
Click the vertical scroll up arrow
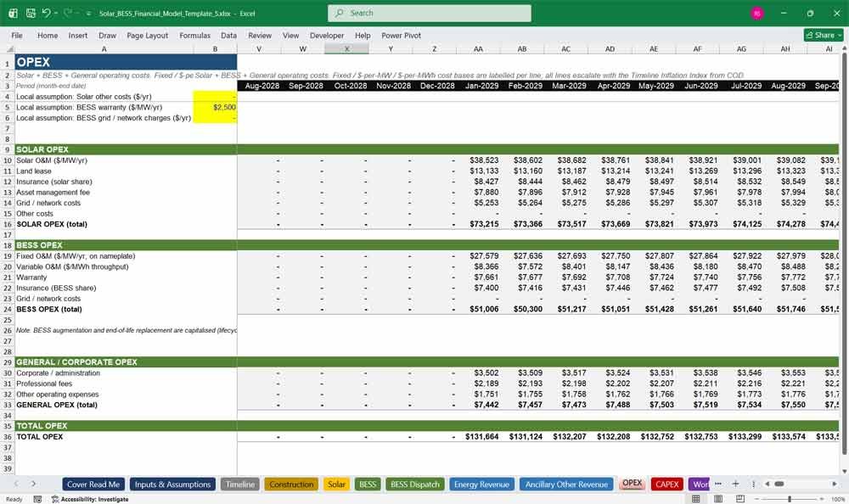pyautogui.click(x=844, y=48)
